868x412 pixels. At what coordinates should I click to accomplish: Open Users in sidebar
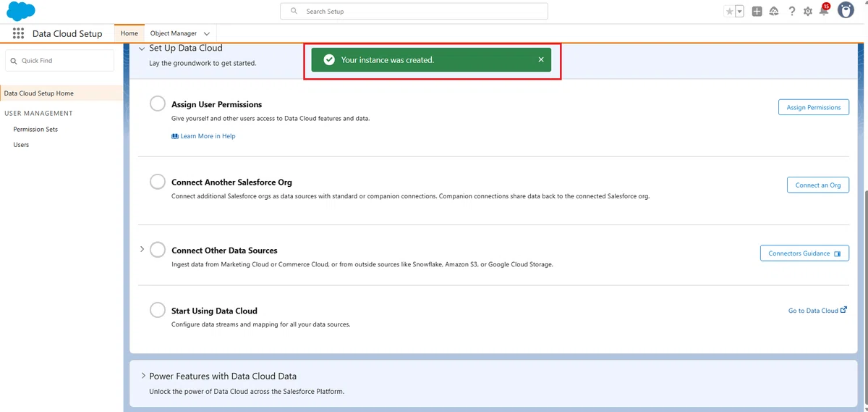point(21,145)
